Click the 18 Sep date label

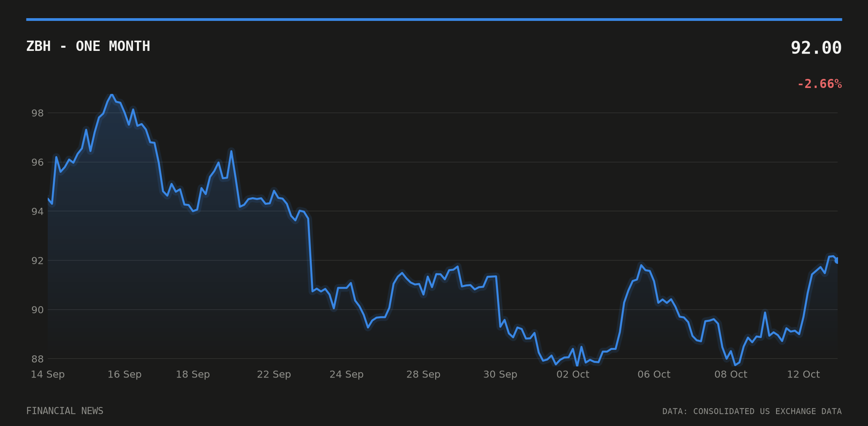(x=193, y=374)
